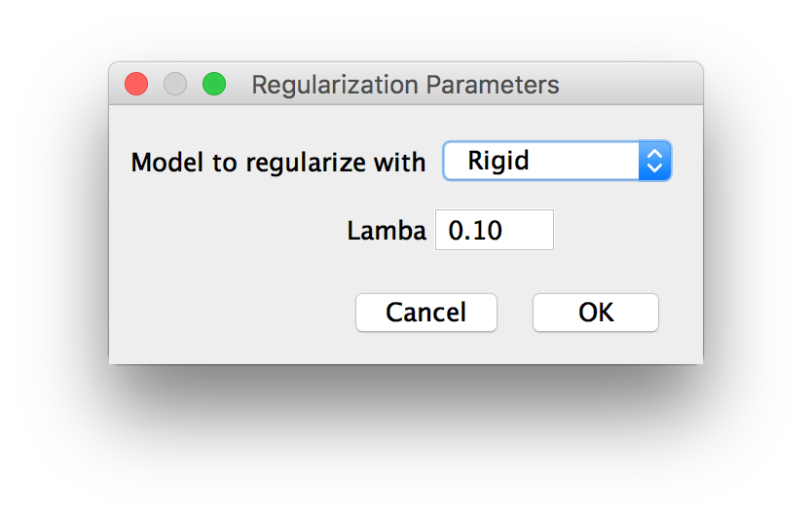Image resolution: width=812 pixels, height=520 pixels.
Task: Focus the Lamba value input field
Action: click(494, 230)
